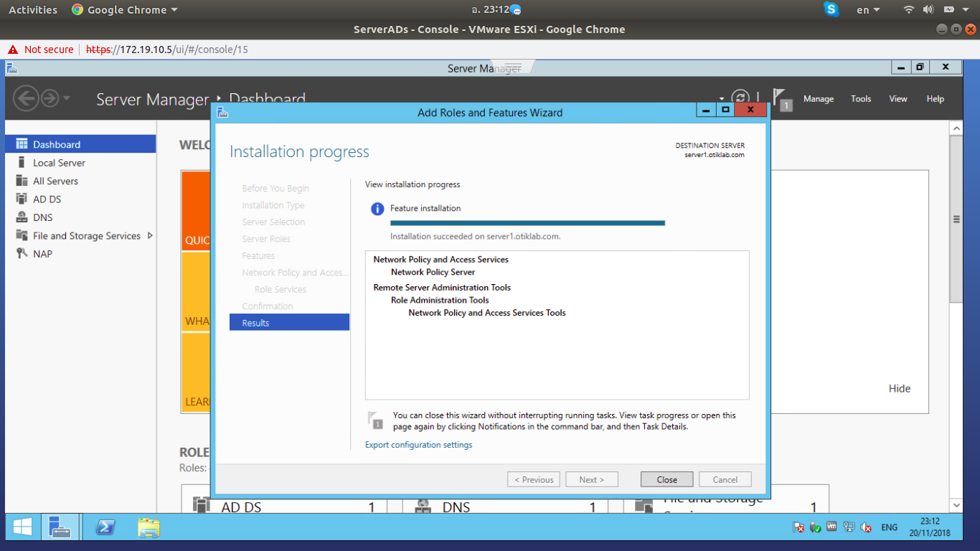Click the File and Storage Services sidebar icon
980x551 pixels.
(x=22, y=235)
